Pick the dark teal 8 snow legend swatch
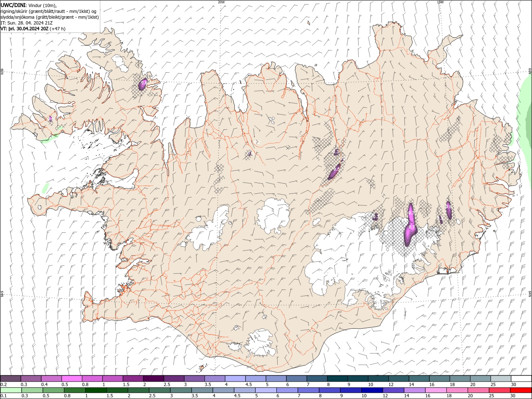 coord(337,378)
